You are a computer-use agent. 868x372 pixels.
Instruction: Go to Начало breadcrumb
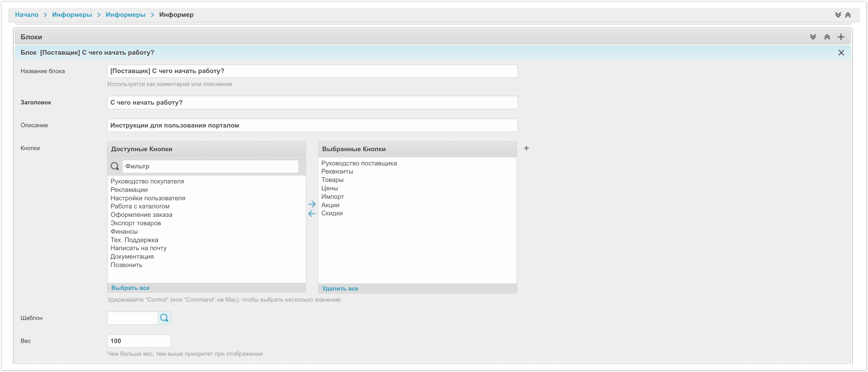pos(26,15)
